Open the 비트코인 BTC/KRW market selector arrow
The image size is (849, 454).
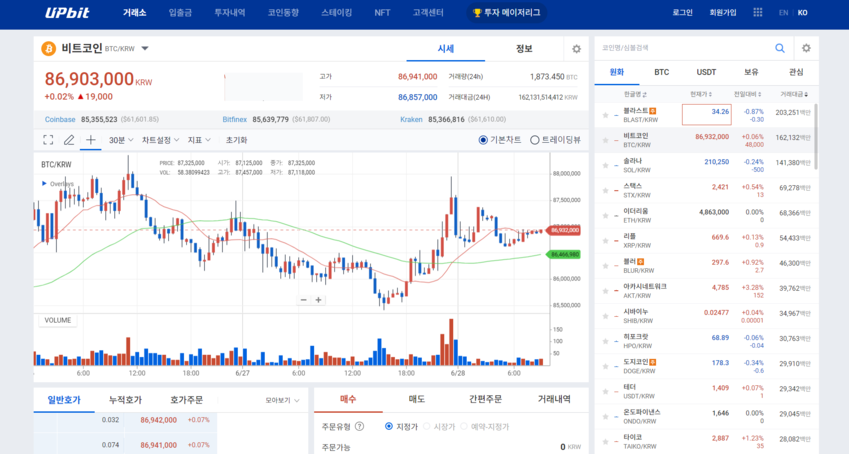point(145,48)
